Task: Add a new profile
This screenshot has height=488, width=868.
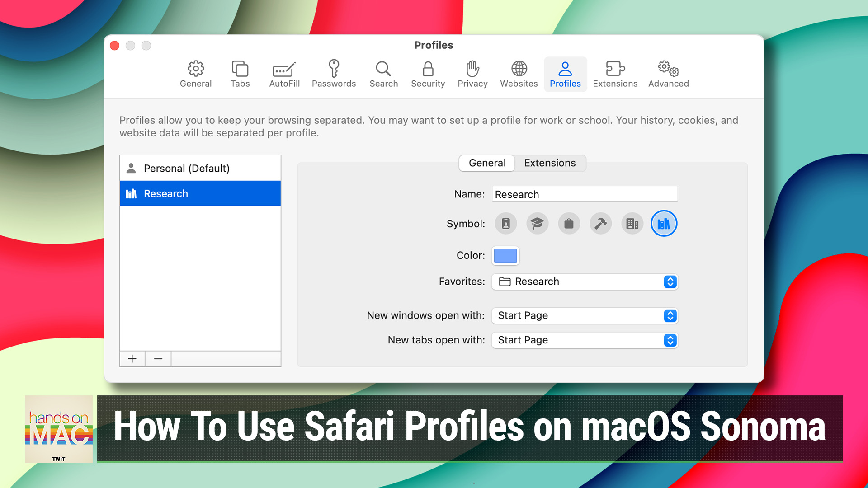Action: point(132,358)
